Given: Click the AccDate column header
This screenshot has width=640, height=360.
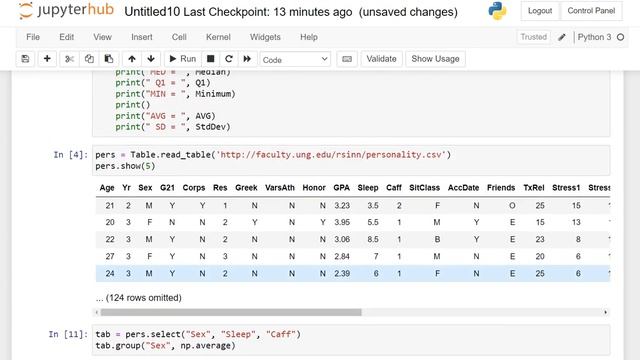Looking at the screenshot, I should pos(463,188).
